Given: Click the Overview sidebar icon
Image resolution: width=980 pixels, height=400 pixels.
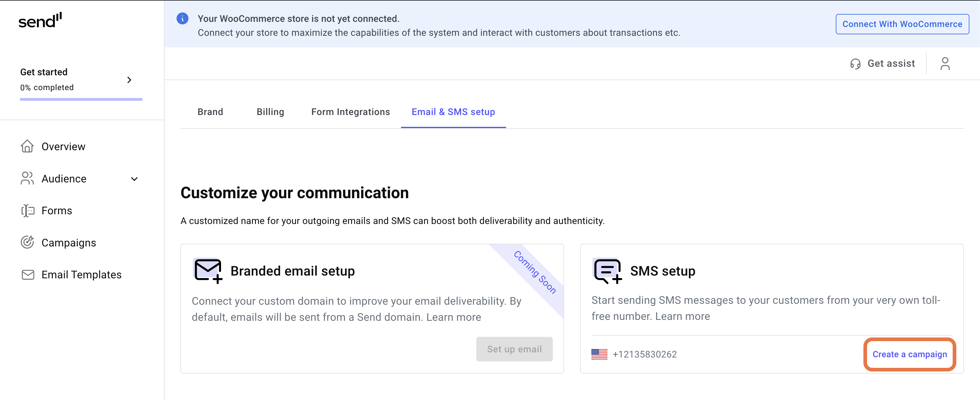Looking at the screenshot, I should pos(27,146).
